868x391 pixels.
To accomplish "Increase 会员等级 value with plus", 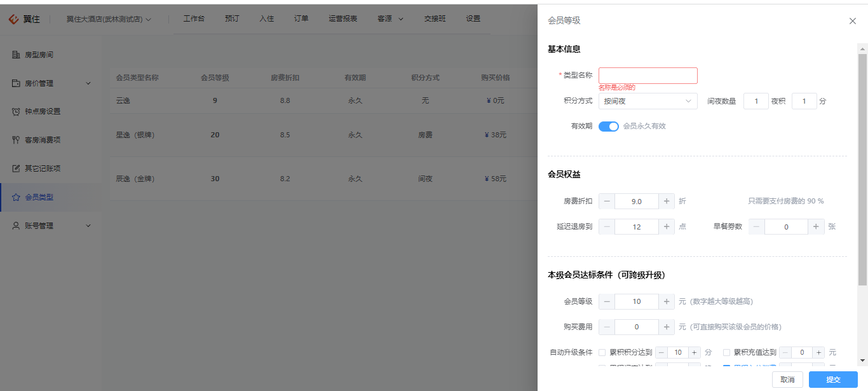I will click(667, 301).
